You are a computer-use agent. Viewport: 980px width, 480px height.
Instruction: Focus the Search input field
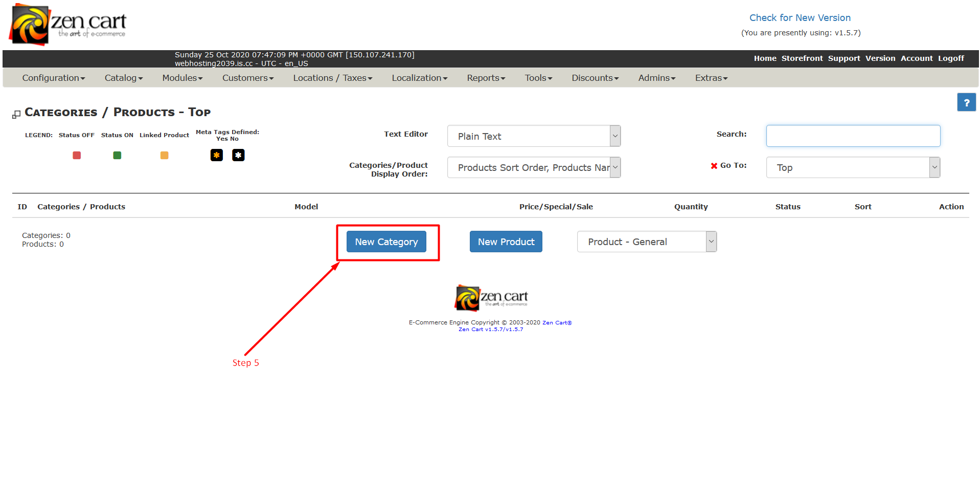coord(853,136)
